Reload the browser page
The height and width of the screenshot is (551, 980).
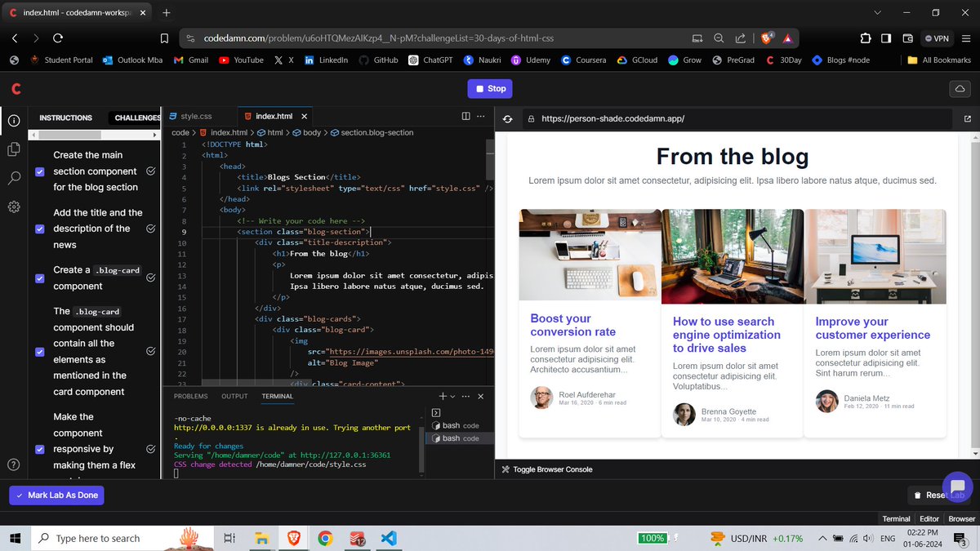pyautogui.click(x=58, y=38)
